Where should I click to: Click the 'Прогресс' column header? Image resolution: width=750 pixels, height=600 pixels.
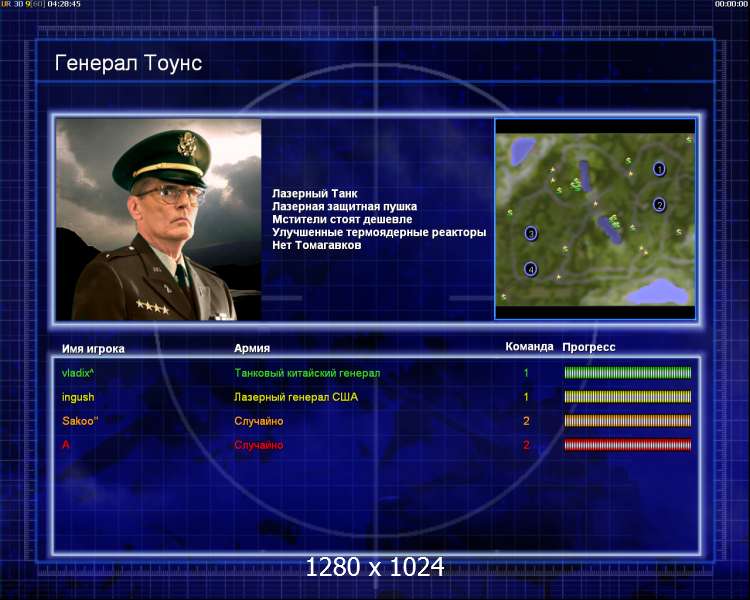[x=589, y=347]
